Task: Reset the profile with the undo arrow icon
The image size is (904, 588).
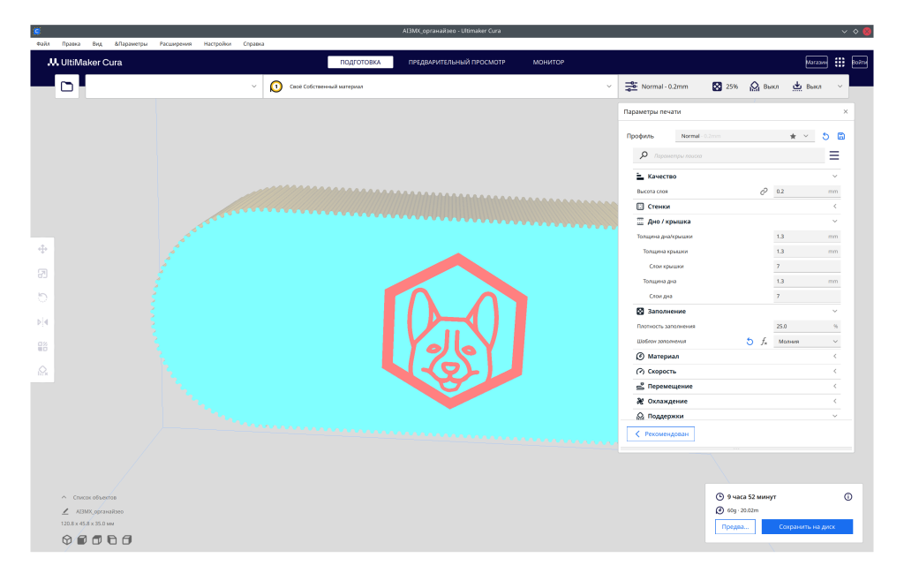Action: coord(825,136)
